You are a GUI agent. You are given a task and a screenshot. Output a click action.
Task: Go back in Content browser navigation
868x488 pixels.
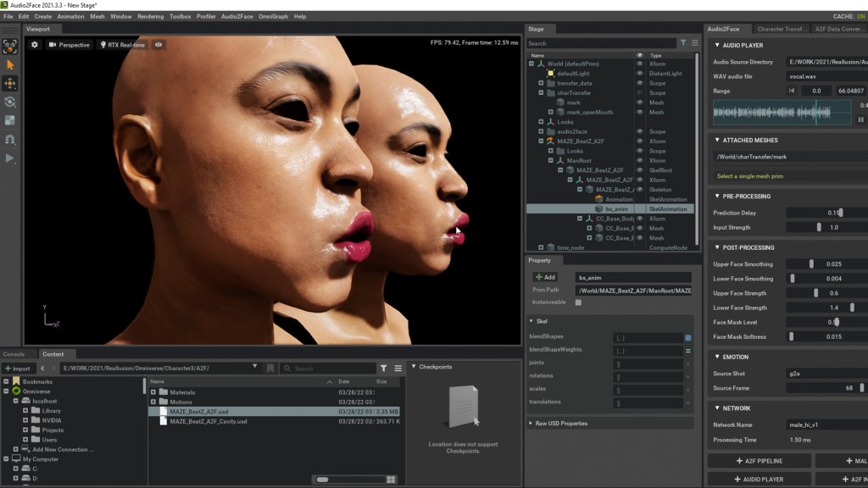42,369
